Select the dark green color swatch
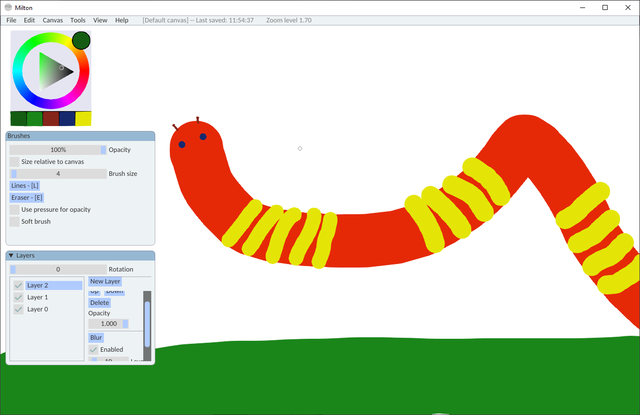The width and height of the screenshot is (640, 415). (x=18, y=118)
